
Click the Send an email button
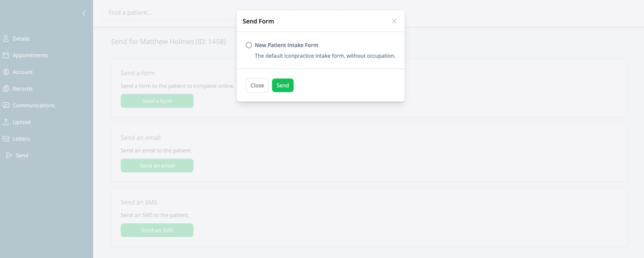point(157,165)
